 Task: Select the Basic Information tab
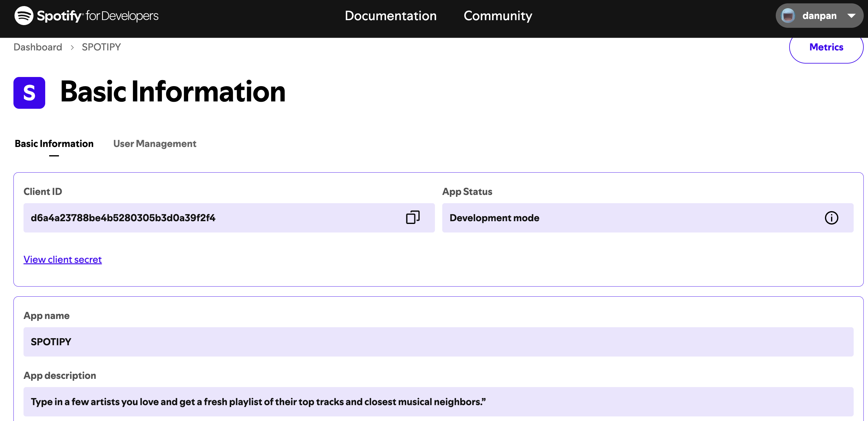(54, 144)
